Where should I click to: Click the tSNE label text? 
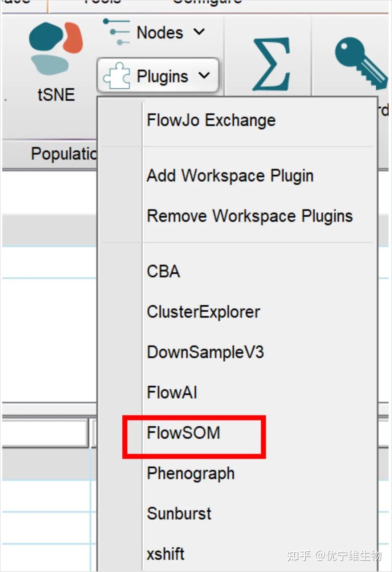pyautogui.click(x=56, y=95)
